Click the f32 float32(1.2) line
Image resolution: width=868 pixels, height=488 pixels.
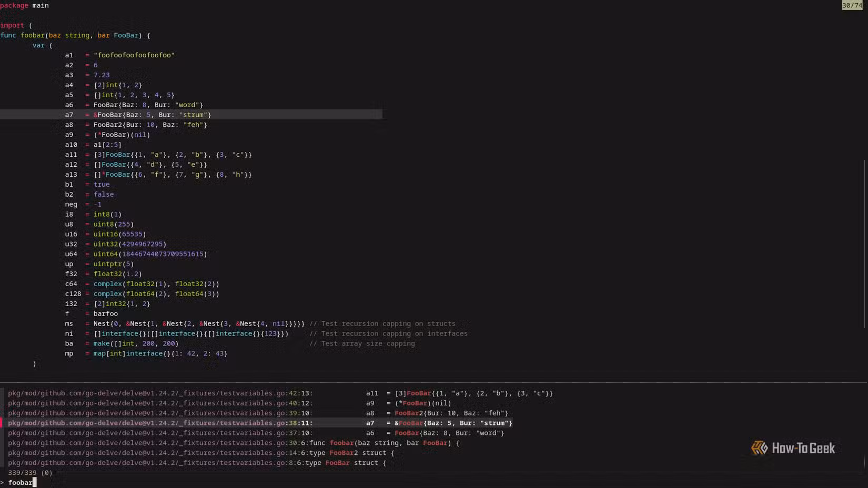(104, 274)
